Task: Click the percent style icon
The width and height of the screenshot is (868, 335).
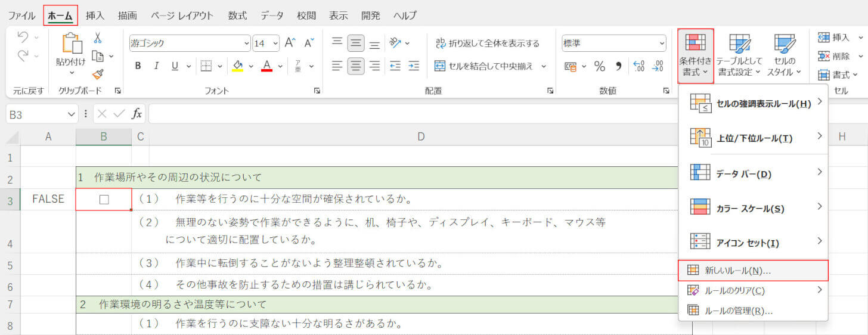Action: (599, 66)
